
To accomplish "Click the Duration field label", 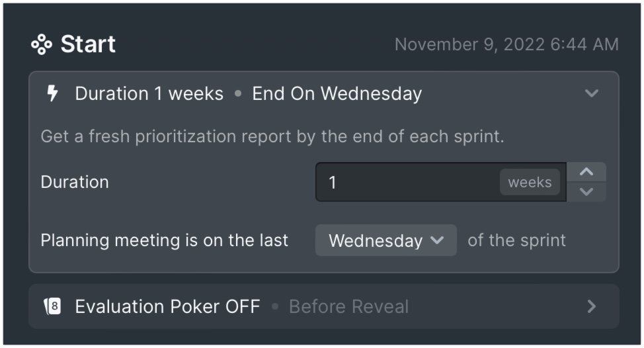I will click(75, 182).
